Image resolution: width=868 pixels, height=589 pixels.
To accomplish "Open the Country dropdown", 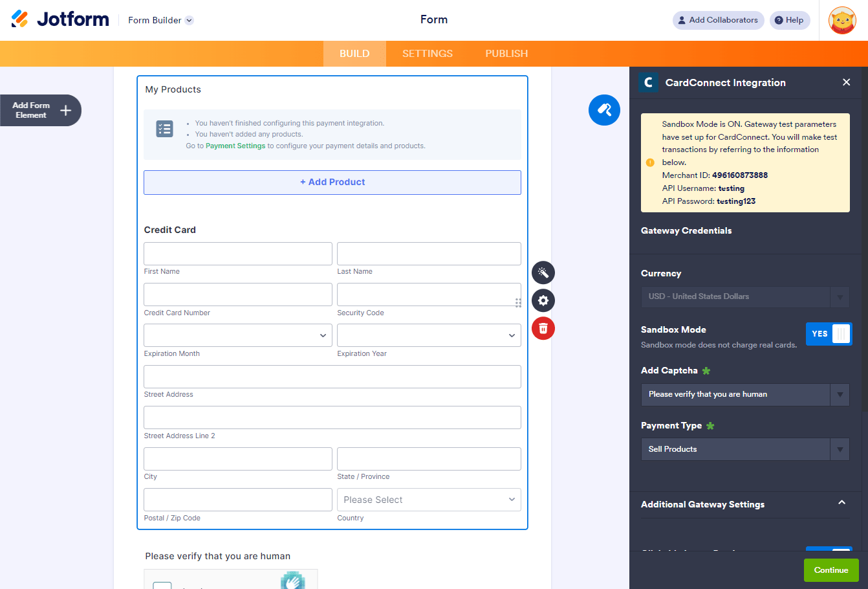I will pos(429,500).
